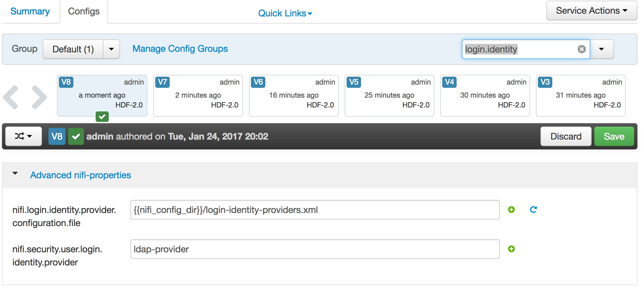Open the filter options dropdown arrow

[x=601, y=49]
